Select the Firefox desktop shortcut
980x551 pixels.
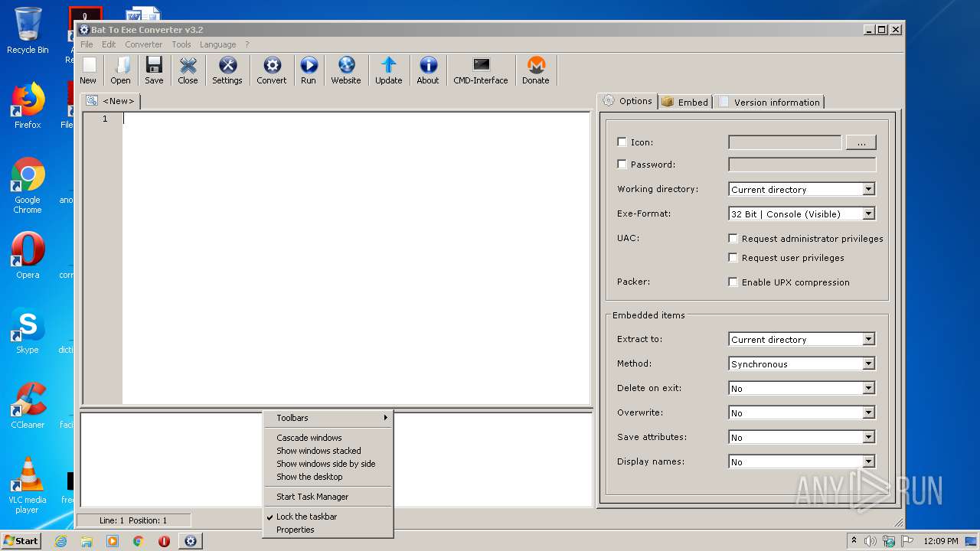point(28,106)
